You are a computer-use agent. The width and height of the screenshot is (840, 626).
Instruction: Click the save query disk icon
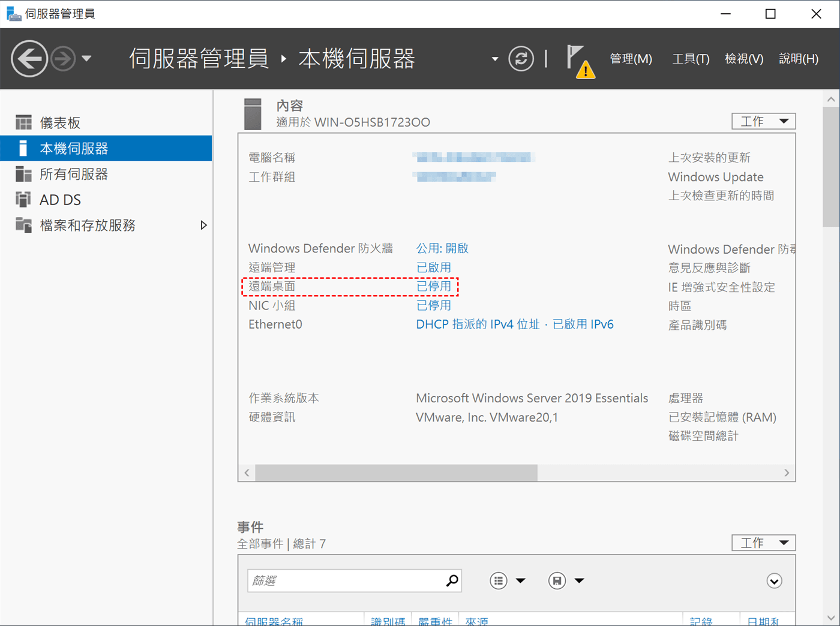(x=557, y=580)
